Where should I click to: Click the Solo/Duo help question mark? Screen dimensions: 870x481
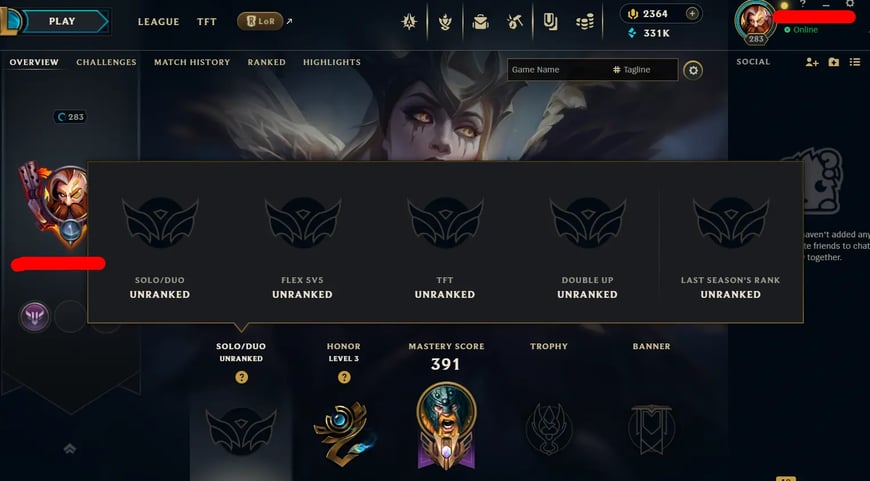[x=241, y=377]
